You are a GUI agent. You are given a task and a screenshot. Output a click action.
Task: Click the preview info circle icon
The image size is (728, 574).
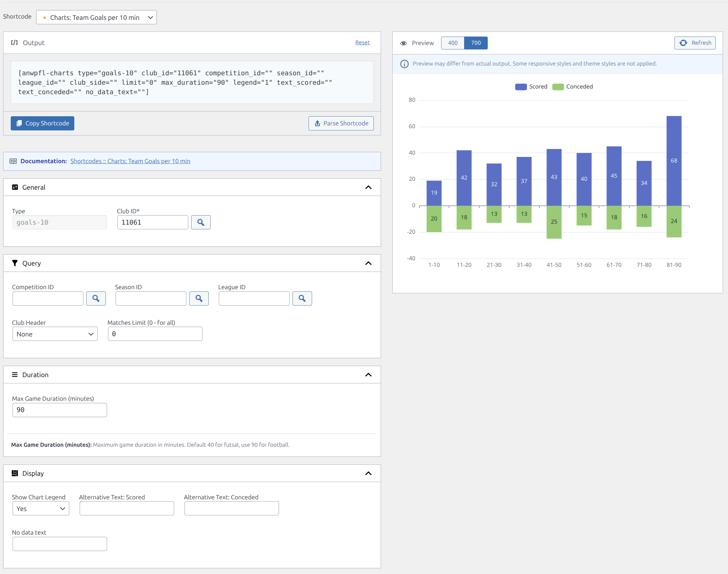point(404,64)
